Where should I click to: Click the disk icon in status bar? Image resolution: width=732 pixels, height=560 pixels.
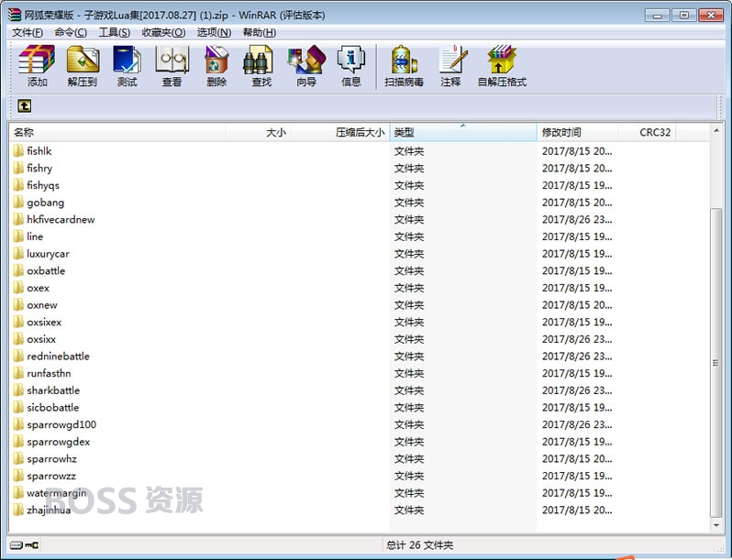tap(17, 544)
